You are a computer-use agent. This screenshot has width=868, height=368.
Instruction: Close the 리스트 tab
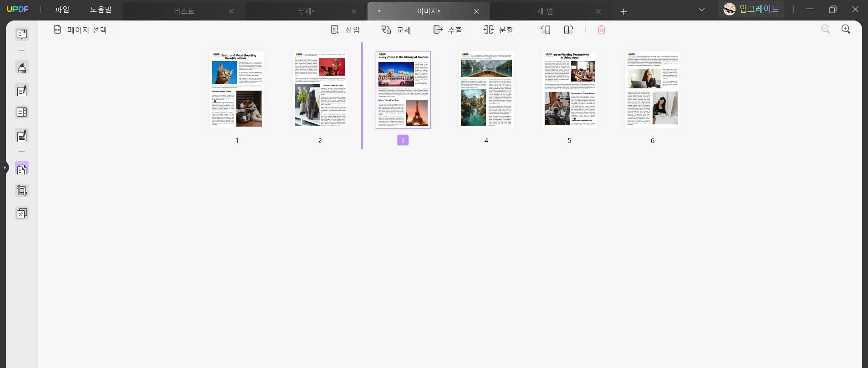pyautogui.click(x=231, y=11)
